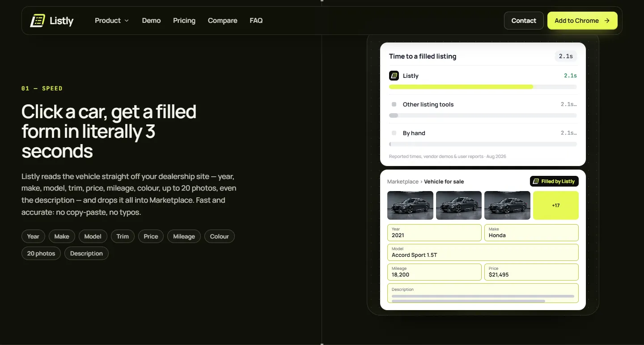The width and height of the screenshot is (644, 345).
Task: Click the Make field showing Honda
Action: tap(531, 233)
